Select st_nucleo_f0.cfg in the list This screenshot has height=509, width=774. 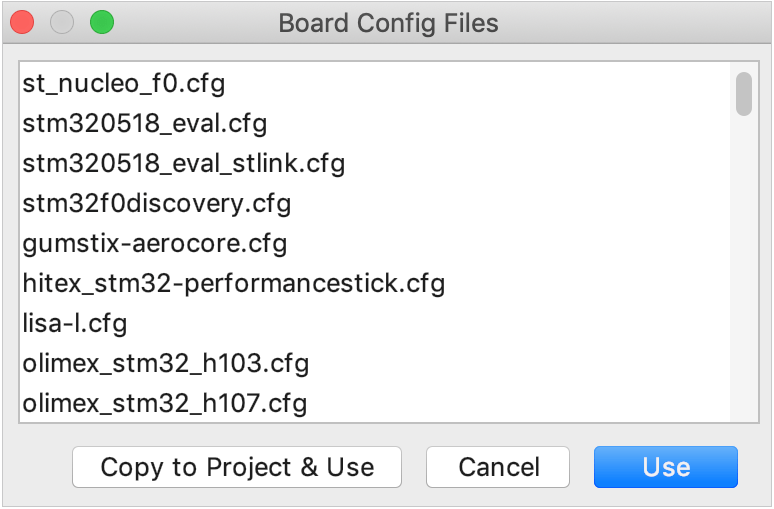coord(123,83)
